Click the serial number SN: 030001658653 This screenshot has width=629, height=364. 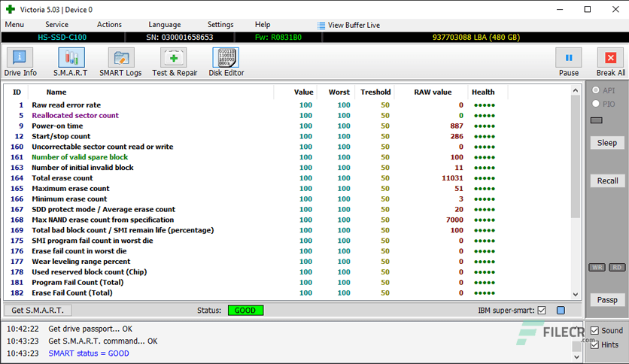click(179, 38)
